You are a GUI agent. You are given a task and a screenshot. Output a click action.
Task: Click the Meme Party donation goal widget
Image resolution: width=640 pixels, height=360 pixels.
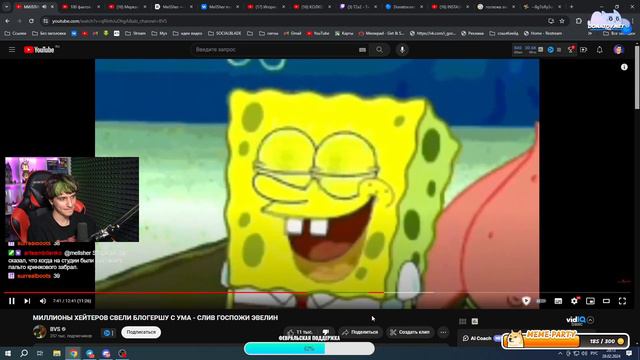pyautogui.click(x=565, y=340)
